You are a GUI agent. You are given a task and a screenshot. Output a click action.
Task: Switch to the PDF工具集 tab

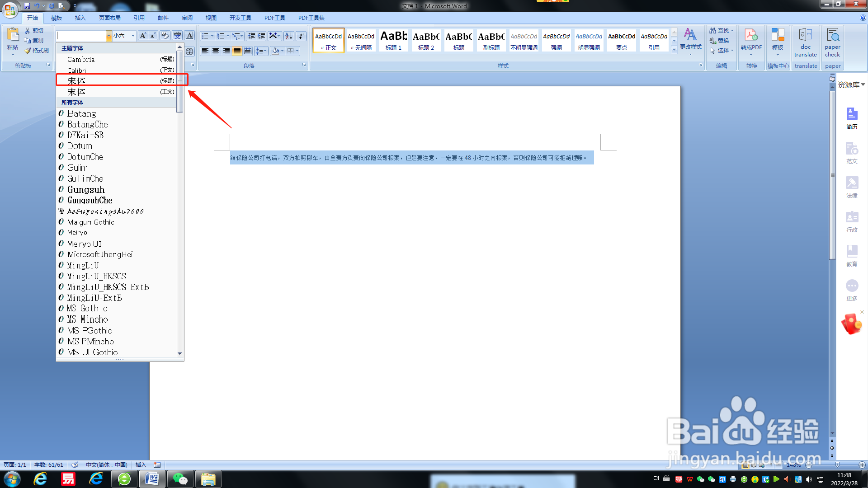[x=311, y=18]
